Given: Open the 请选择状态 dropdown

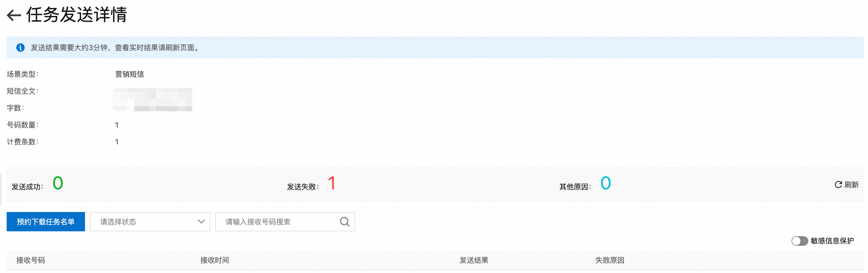Looking at the screenshot, I should [150, 222].
